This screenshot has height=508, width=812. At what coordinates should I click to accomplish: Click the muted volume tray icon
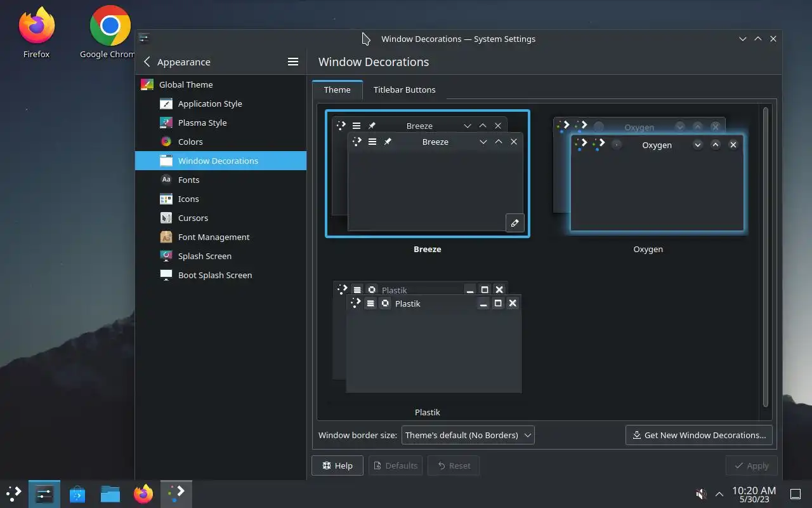(701, 493)
